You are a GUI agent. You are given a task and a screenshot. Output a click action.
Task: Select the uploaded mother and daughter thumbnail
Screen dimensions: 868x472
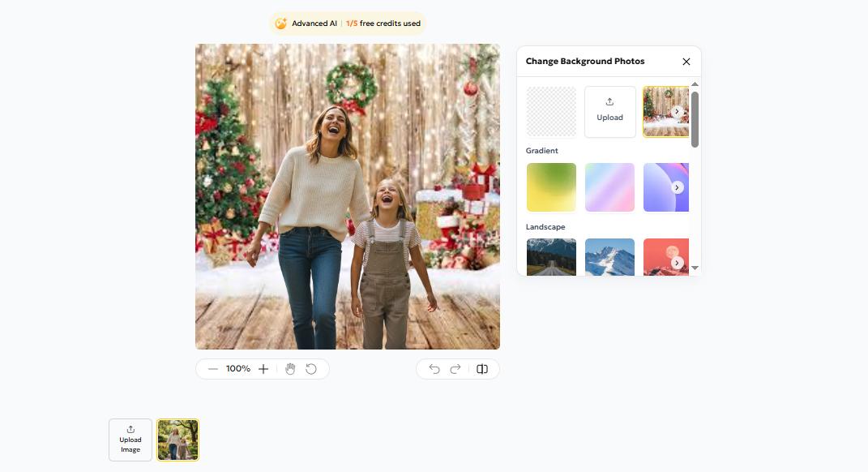point(177,440)
